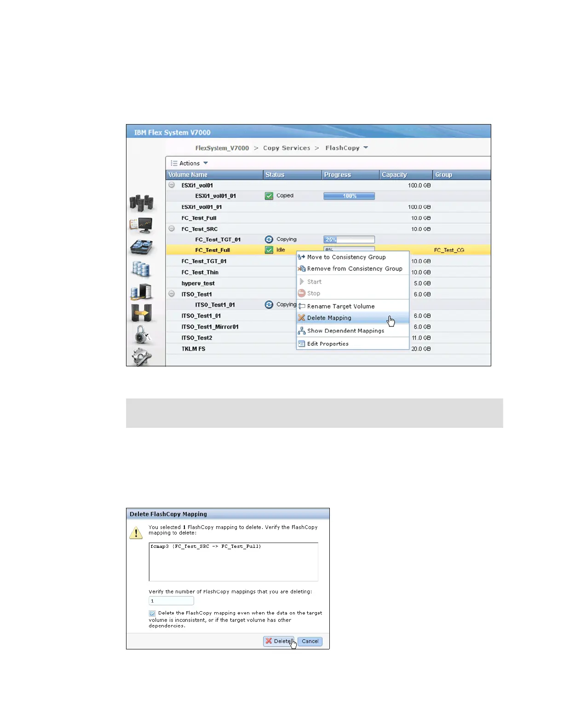Choose Rename Target Volume
The image size is (563, 728).
click(x=353, y=307)
